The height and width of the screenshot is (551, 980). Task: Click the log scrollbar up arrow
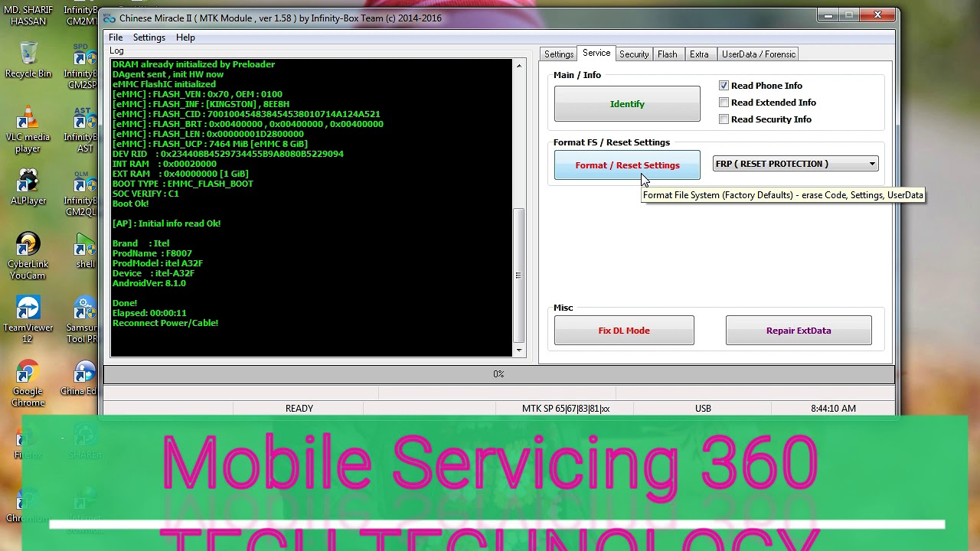click(519, 66)
